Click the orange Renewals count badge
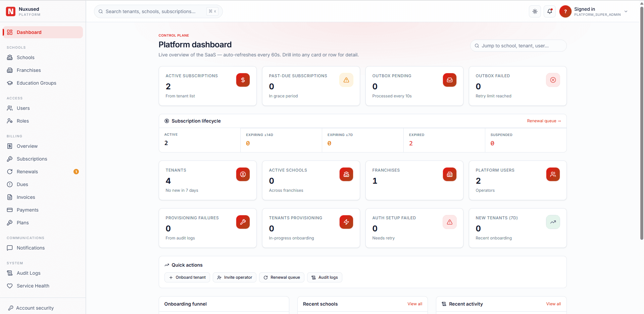The width and height of the screenshot is (644, 314). click(x=76, y=172)
